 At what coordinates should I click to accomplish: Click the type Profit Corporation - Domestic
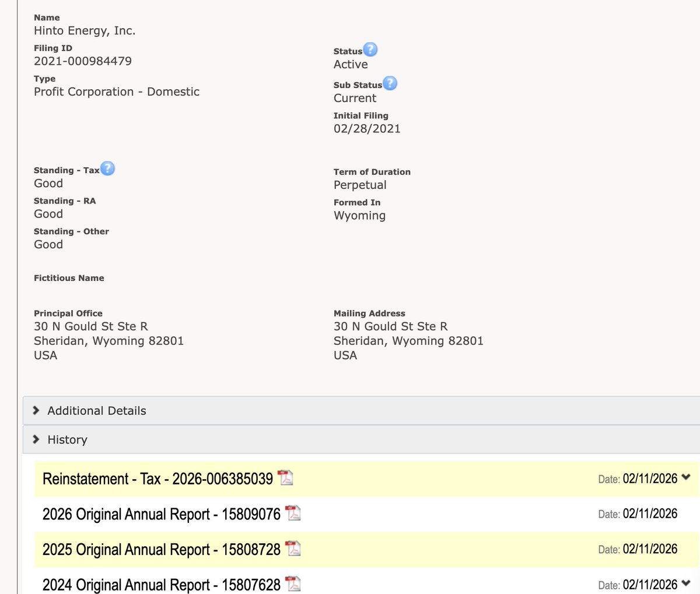click(117, 92)
